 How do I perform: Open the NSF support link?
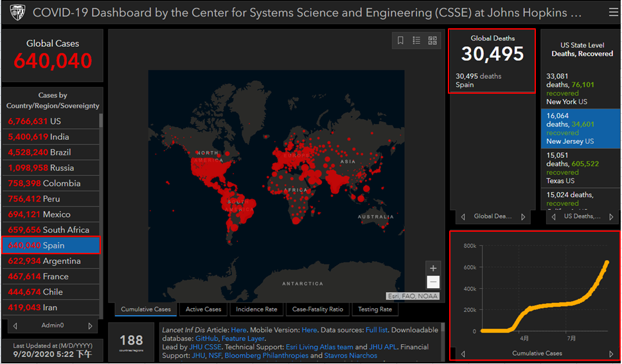(215, 356)
